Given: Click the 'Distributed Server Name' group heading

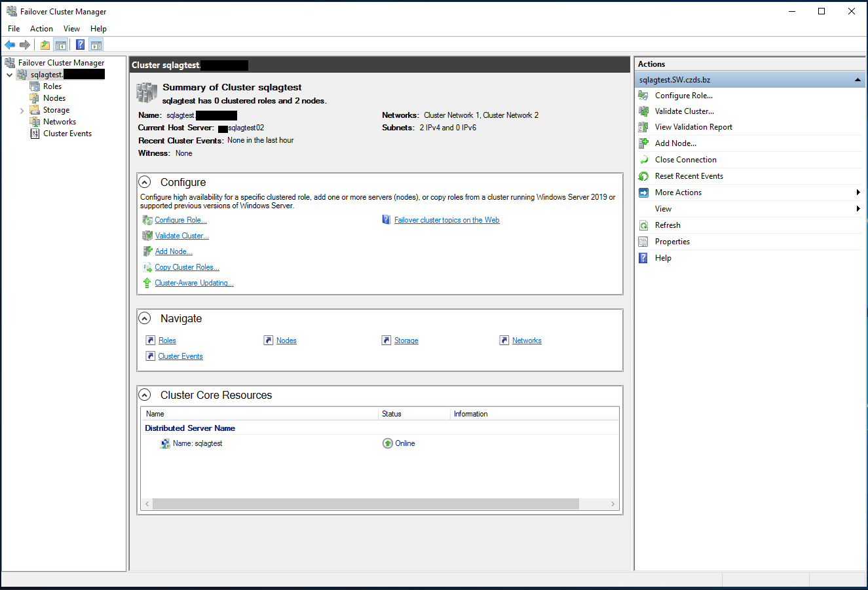Looking at the screenshot, I should [190, 428].
